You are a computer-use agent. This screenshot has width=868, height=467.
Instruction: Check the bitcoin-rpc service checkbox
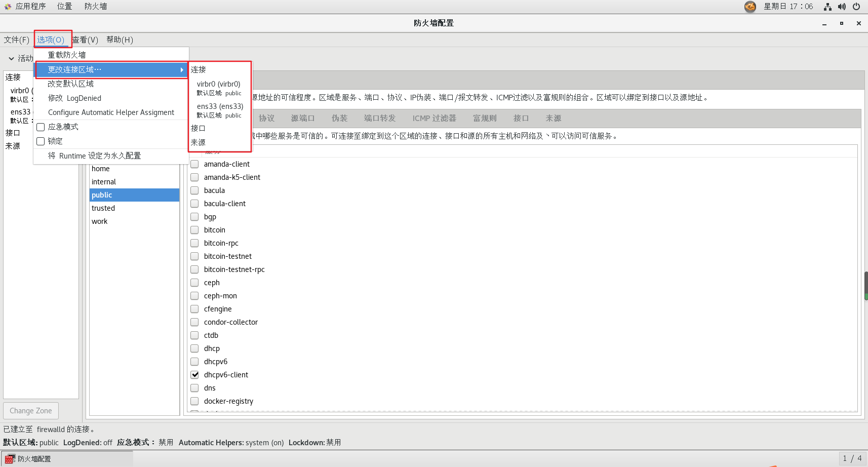(194, 243)
